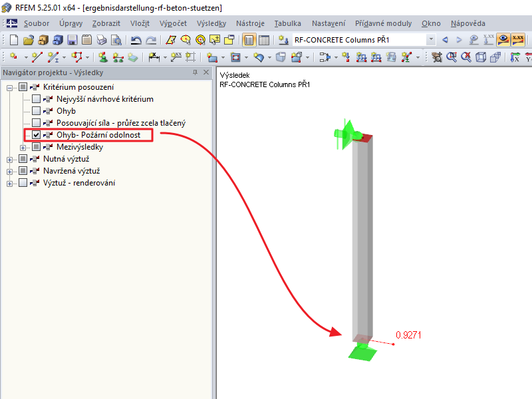Image resolution: width=532 pixels, height=399 pixels.
Task: Click the view in X direction icon
Action: click(515, 57)
